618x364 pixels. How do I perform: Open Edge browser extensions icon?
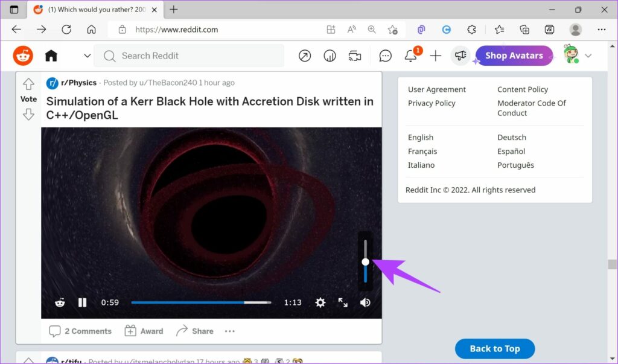point(472,29)
